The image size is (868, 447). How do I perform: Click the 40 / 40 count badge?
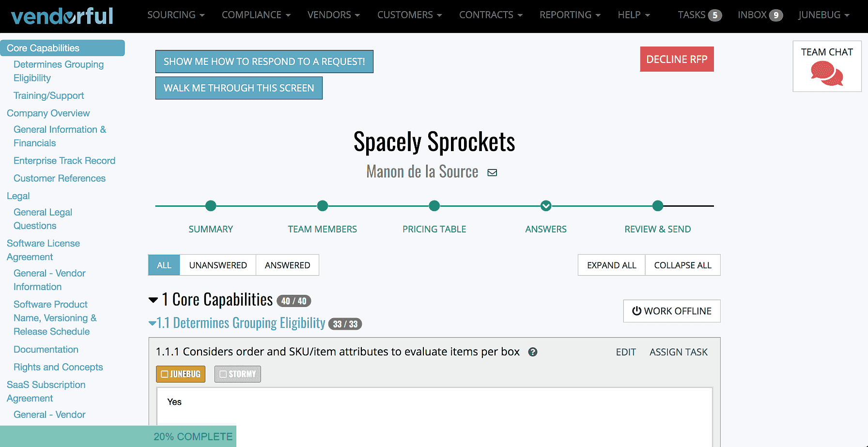point(294,301)
